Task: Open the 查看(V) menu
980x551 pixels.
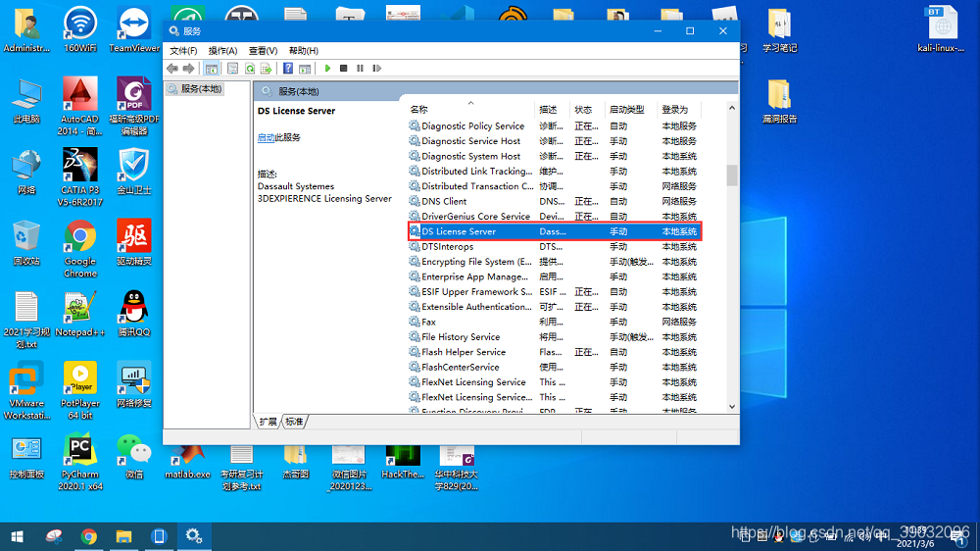Action: (x=263, y=50)
